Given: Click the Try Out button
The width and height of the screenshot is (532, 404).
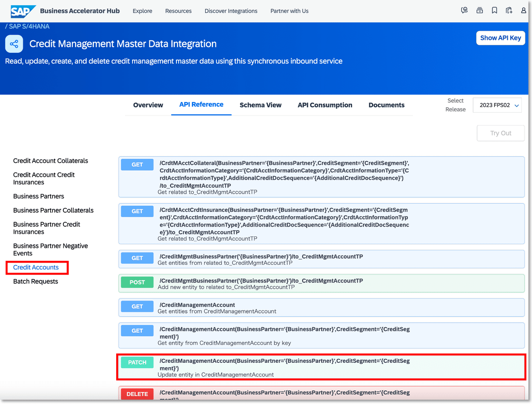Looking at the screenshot, I should tap(501, 133).
